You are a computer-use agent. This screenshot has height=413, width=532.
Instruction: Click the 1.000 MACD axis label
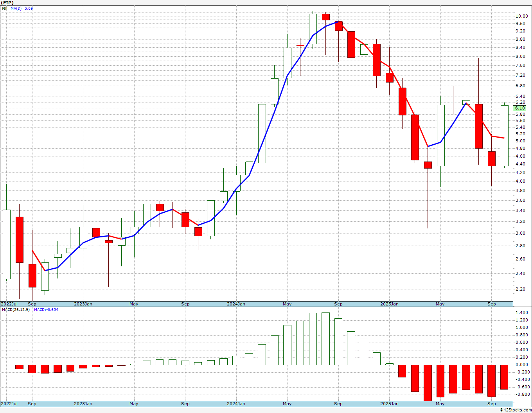click(x=521, y=327)
